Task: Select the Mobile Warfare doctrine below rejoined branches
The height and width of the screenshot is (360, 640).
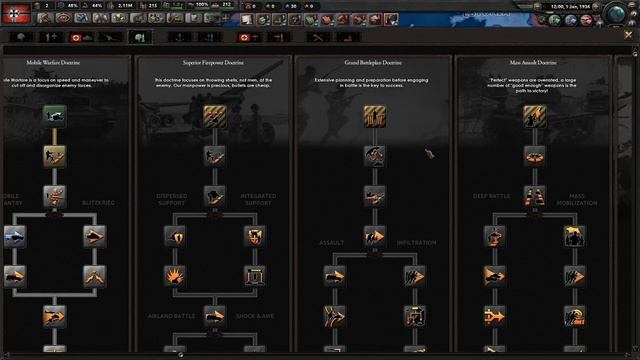Action: click(54, 316)
